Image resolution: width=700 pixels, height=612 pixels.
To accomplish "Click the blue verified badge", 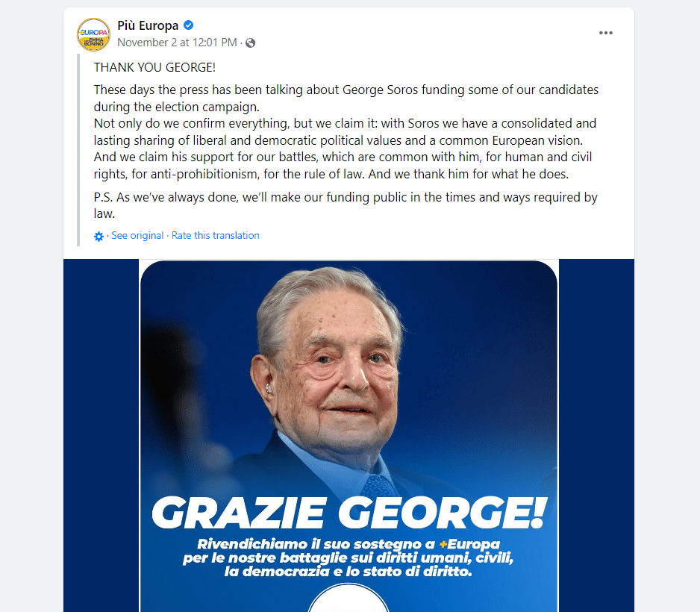I will (x=189, y=26).
